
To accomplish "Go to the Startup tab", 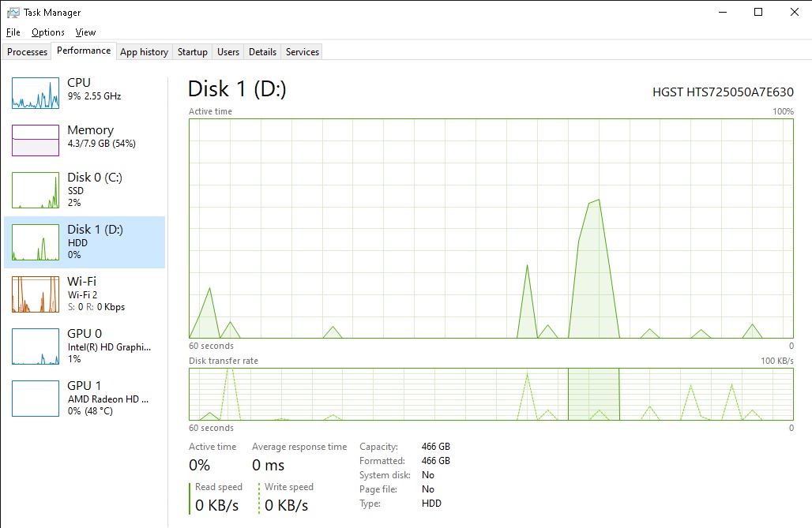I will 193,52.
